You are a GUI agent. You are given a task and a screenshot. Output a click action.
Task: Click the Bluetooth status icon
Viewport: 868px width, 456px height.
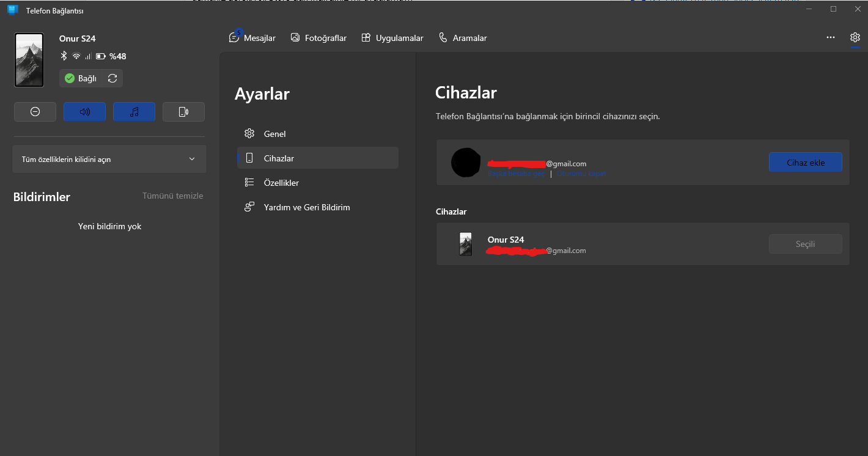click(x=64, y=56)
